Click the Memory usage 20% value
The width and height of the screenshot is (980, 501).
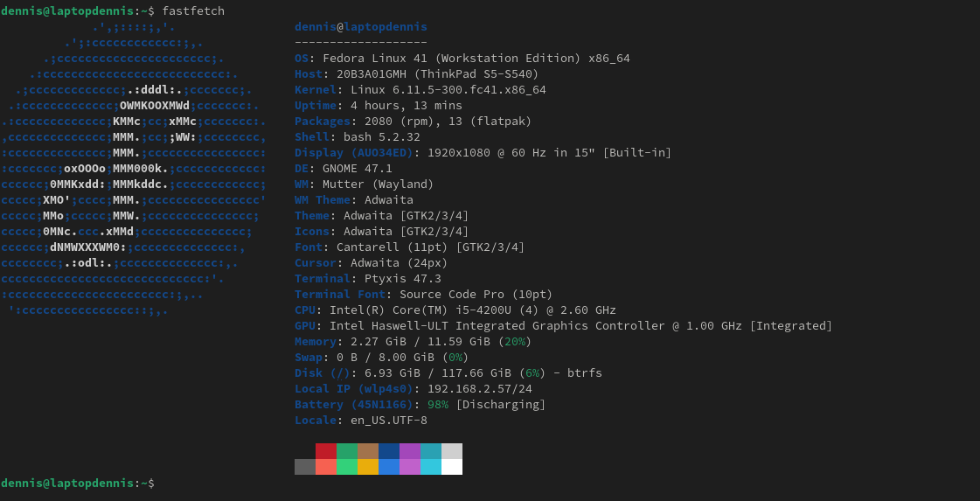point(515,342)
